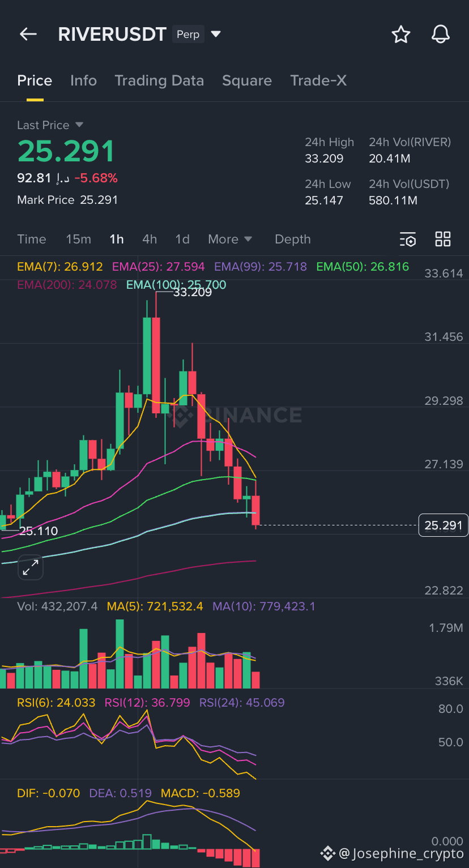
Task: Tap the RIVERUSDT symbol title
Action: [112, 35]
